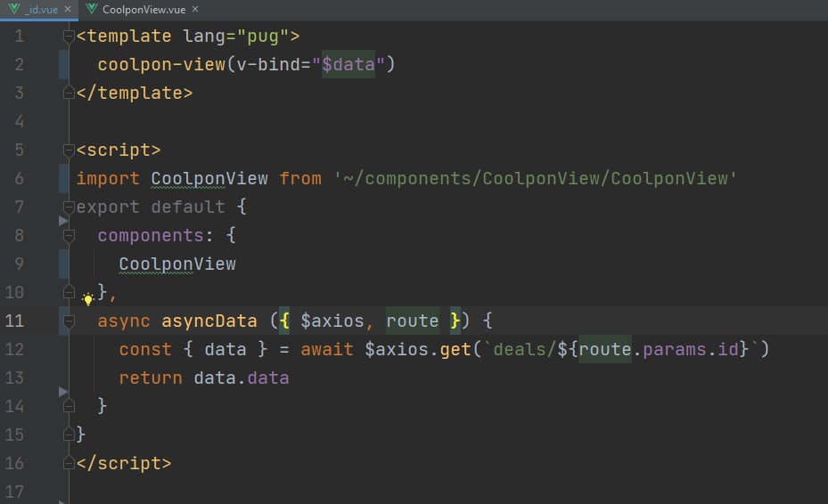Screen dimensions: 828x504
Task: Click the "pug" string on line 1
Action: 263,36
